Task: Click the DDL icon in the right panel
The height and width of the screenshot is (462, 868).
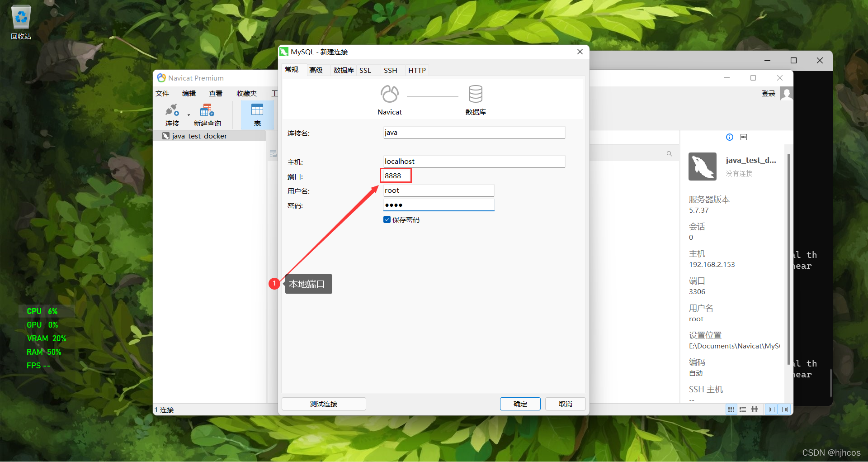Action: [x=744, y=137]
